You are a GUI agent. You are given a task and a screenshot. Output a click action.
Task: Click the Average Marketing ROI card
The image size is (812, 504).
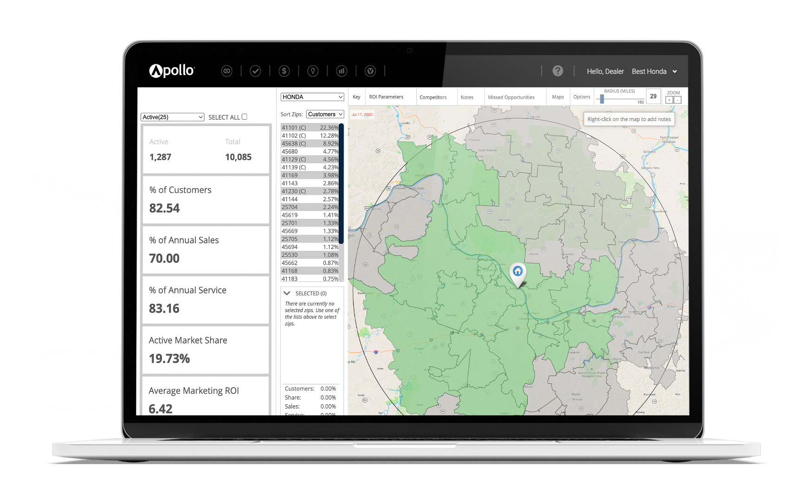(206, 396)
